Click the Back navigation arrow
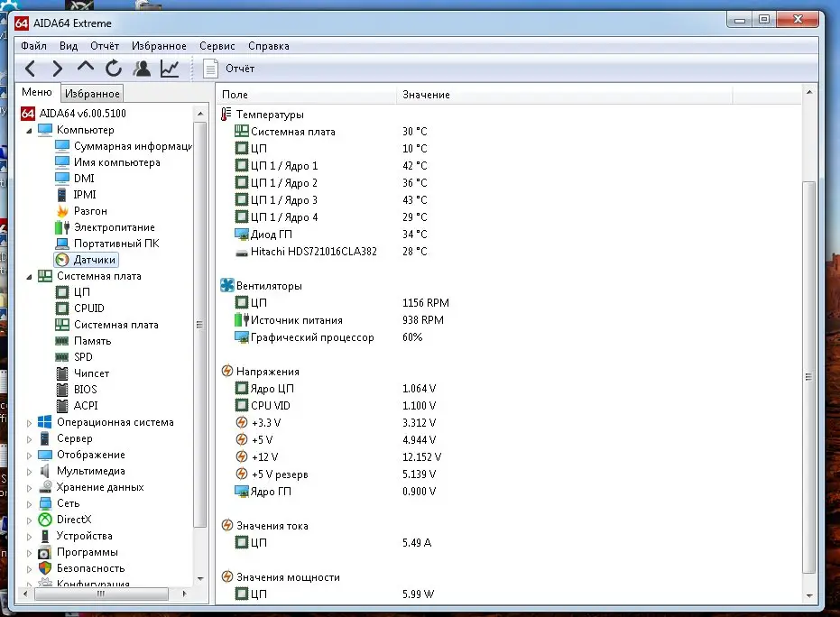The image size is (840, 617). coord(31,69)
